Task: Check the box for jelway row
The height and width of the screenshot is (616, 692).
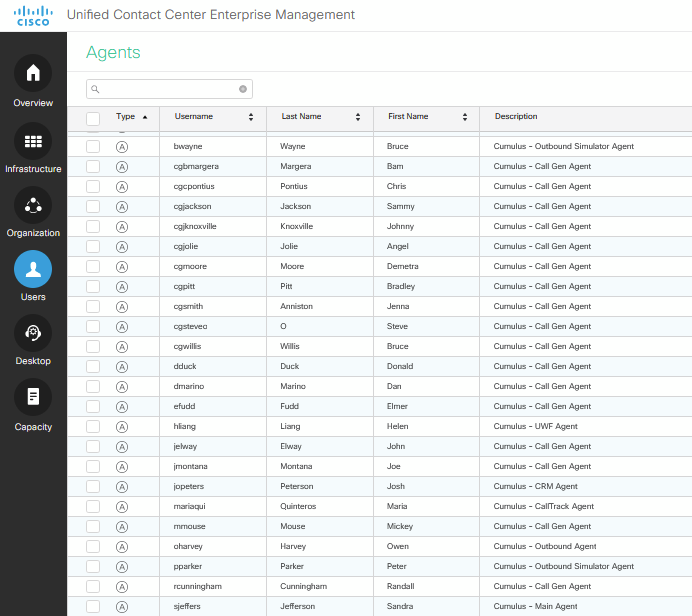Action: [93, 446]
